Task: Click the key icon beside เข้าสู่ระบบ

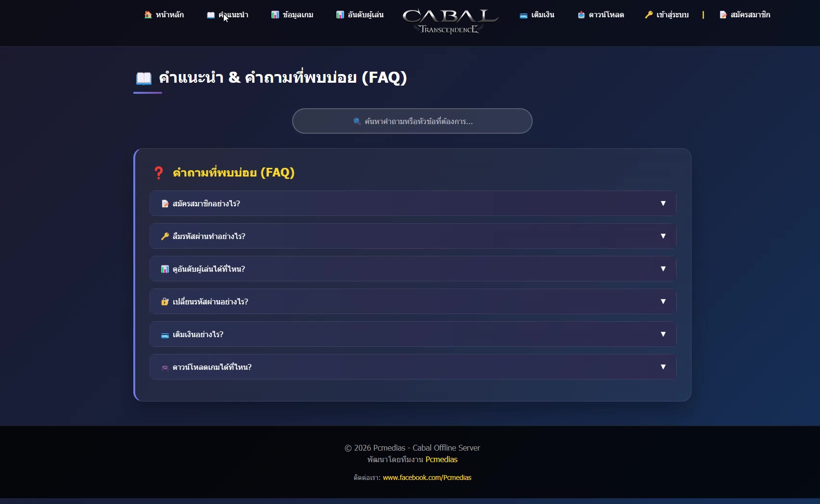Action: click(649, 15)
